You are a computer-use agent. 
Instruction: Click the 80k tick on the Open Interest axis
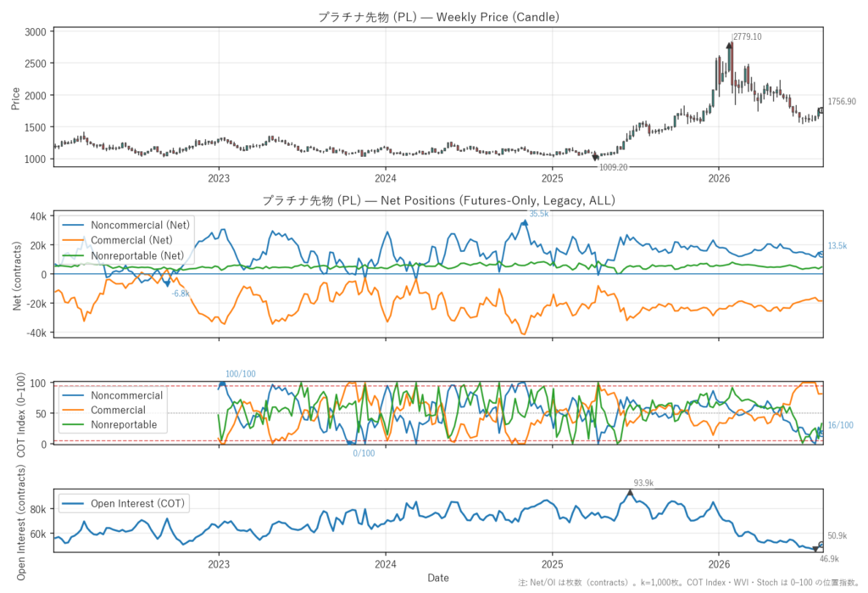(38, 509)
